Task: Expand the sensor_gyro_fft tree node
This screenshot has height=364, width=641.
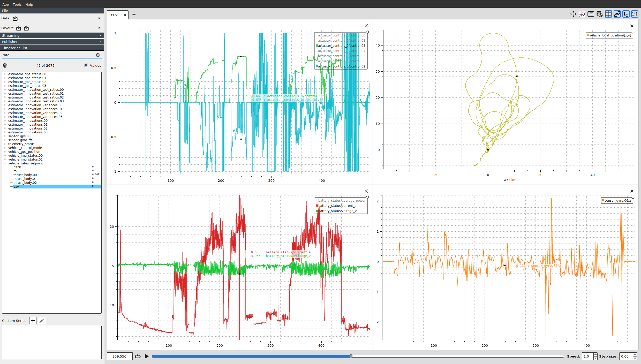Action: click(x=5, y=140)
